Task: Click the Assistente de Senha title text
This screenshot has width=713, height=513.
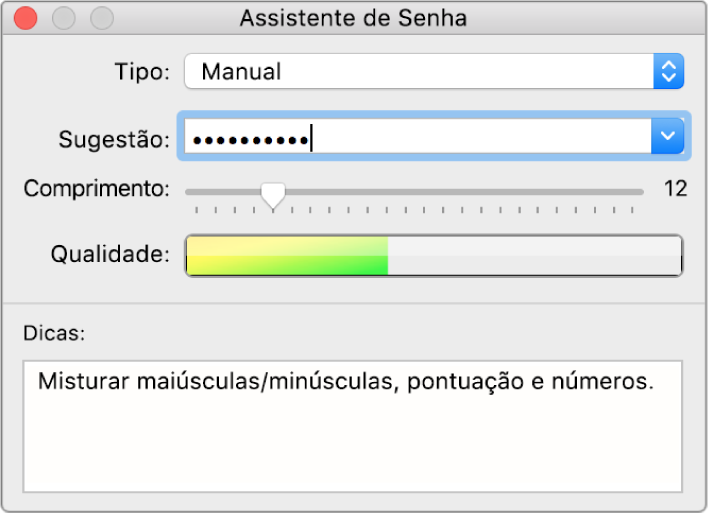Action: (354, 19)
